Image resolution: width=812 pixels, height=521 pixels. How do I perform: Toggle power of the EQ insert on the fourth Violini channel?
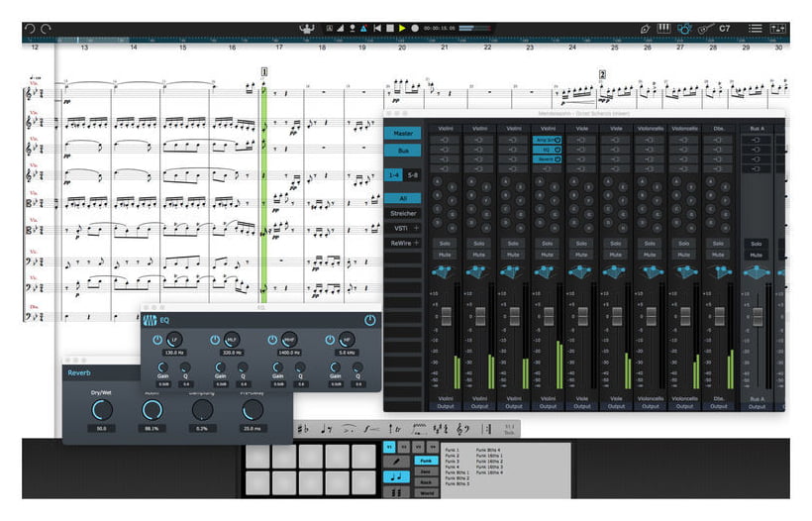(558, 150)
